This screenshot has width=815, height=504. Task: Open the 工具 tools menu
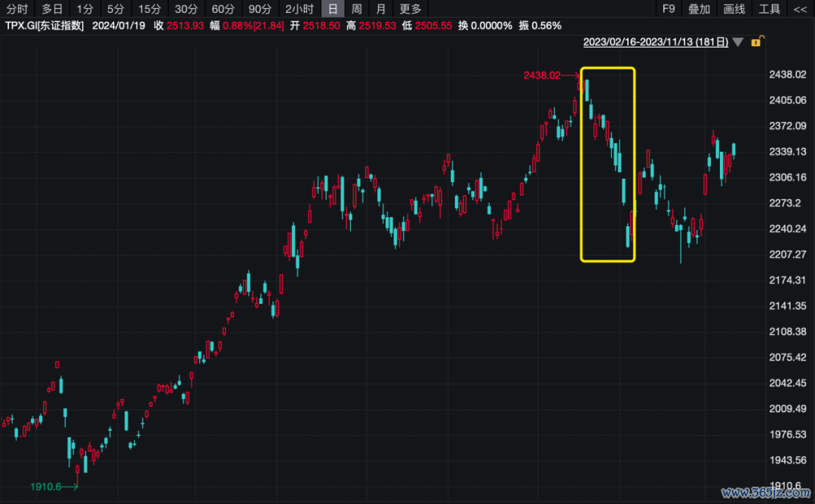tap(769, 9)
